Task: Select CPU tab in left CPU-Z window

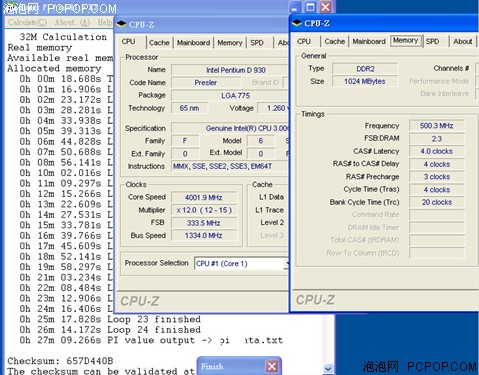Action: 128,42
